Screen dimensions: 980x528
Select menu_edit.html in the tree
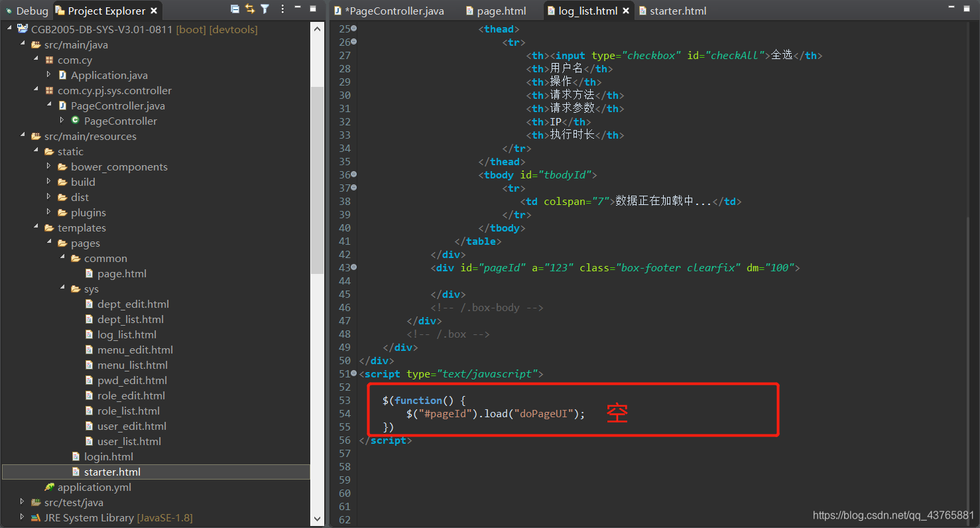135,350
